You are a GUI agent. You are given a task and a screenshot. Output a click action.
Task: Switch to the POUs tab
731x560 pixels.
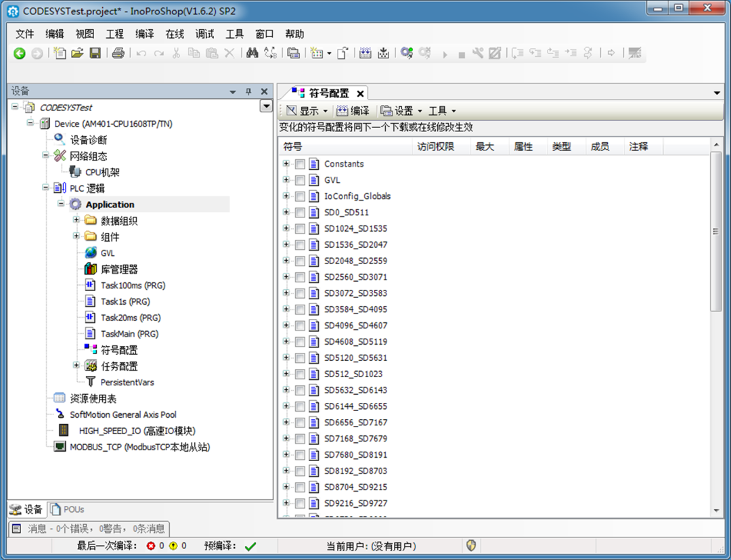click(x=67, y=509)
